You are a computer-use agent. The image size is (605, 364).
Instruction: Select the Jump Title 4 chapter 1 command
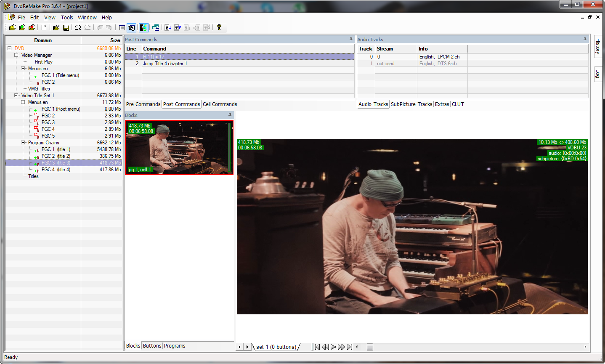[x=165, y=64]
